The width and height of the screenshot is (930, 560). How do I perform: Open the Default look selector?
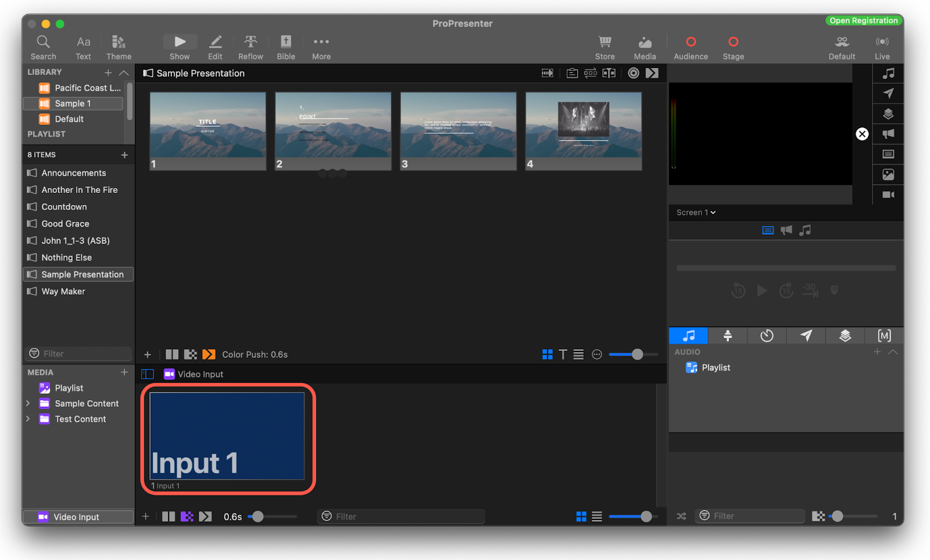tap(842, 48)
